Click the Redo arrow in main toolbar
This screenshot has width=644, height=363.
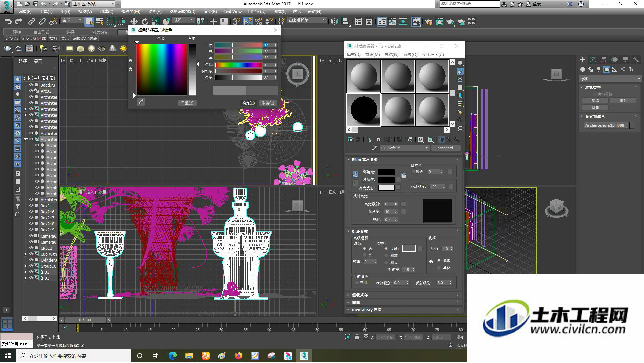[19, 22]
